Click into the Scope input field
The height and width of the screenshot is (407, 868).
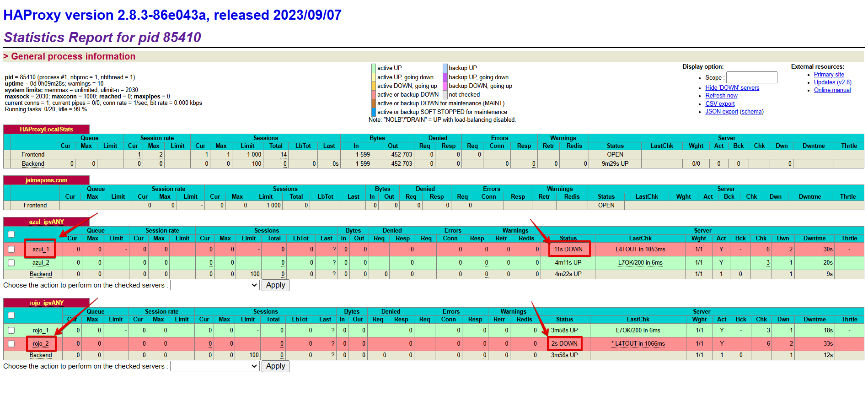pyautogui.click(x=751, y=77)
